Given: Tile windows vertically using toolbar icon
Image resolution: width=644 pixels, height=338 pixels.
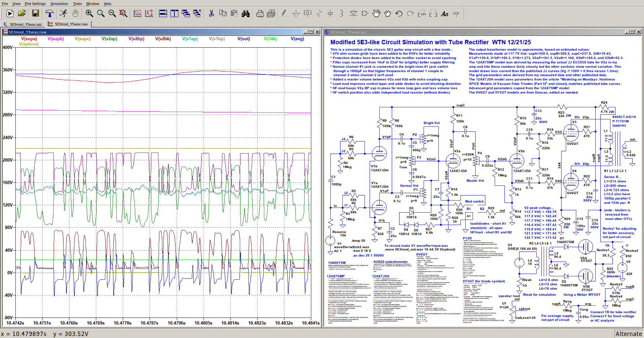Looking at the screenshot, I should coord(174,13).
